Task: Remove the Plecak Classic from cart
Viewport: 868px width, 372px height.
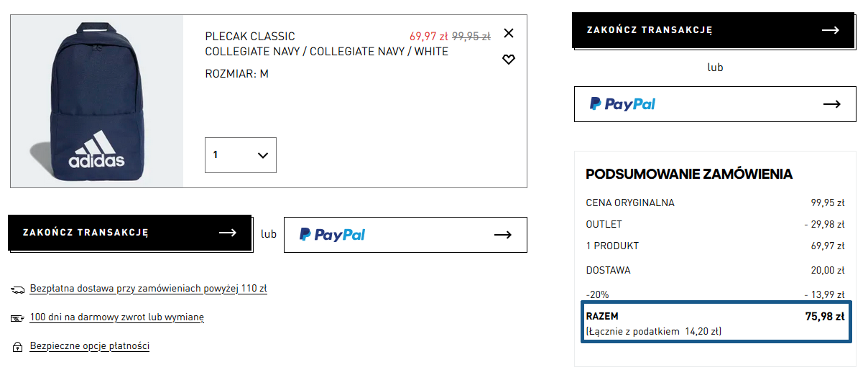Action: [x=509, y=33]
